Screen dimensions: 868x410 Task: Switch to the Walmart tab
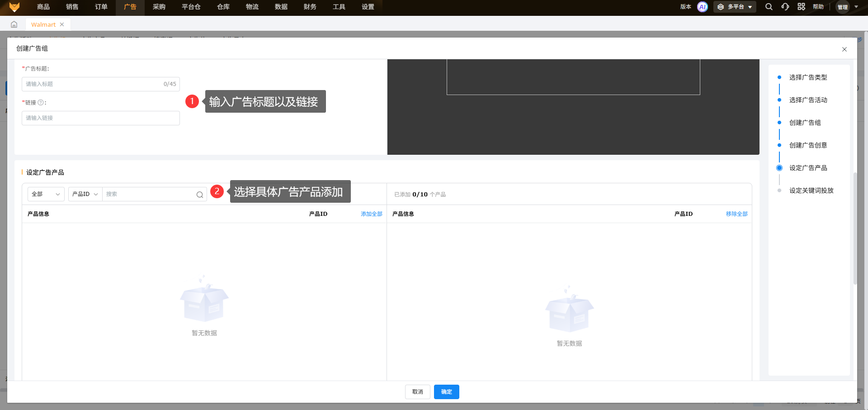(x=43, y=24)
